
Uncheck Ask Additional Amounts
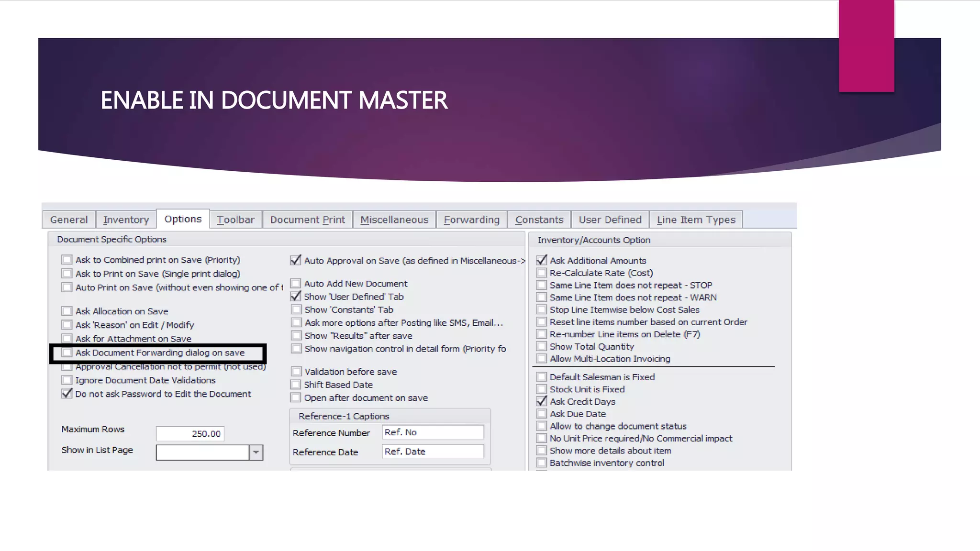coord(541,260)
